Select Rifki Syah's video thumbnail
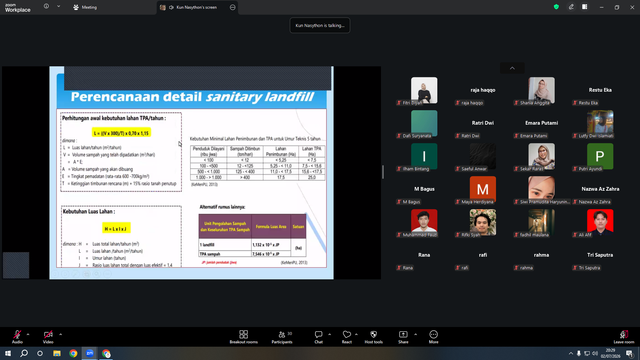The width and height of the screenshot is (640, 360). coord(483,222)
